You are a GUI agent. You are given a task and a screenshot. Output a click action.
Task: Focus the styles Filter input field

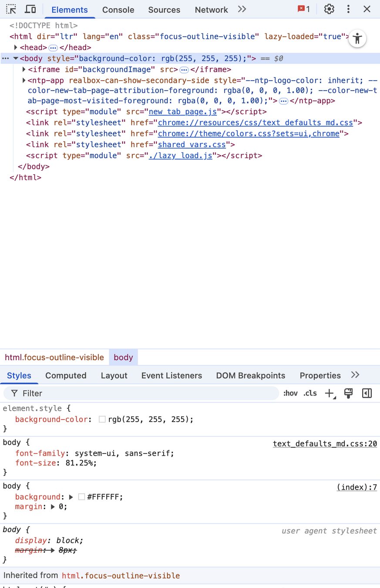pos(141,393)
